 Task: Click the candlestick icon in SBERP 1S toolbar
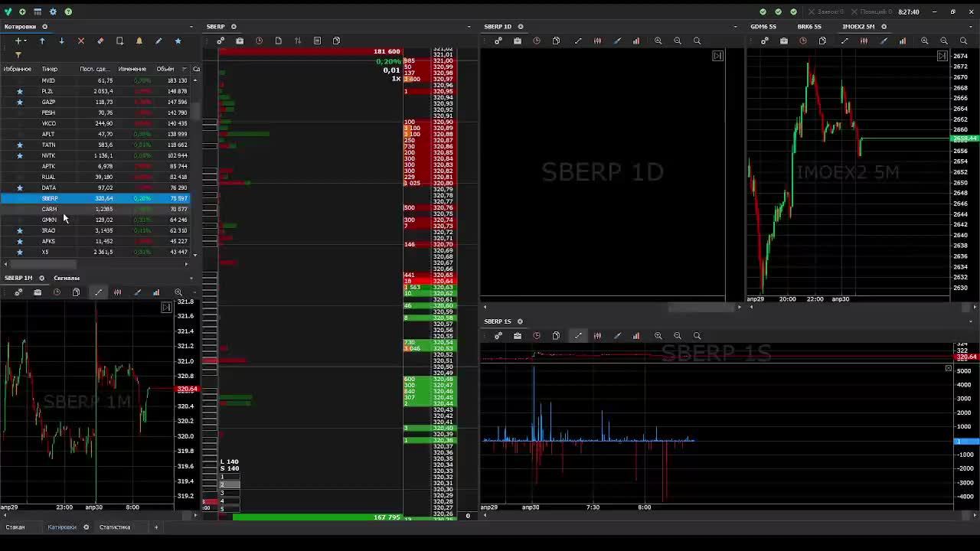tap(597, 335)
